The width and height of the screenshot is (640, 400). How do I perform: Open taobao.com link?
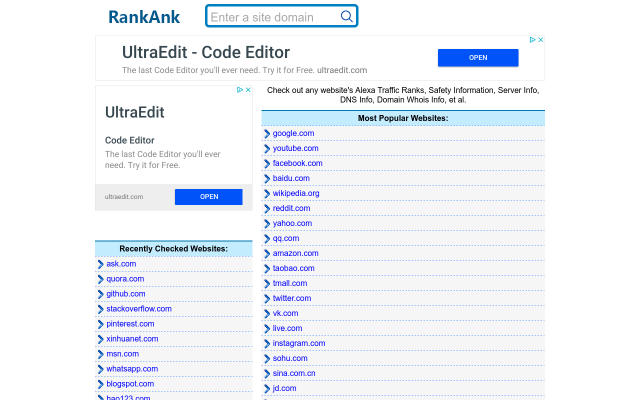click(293, 268)
